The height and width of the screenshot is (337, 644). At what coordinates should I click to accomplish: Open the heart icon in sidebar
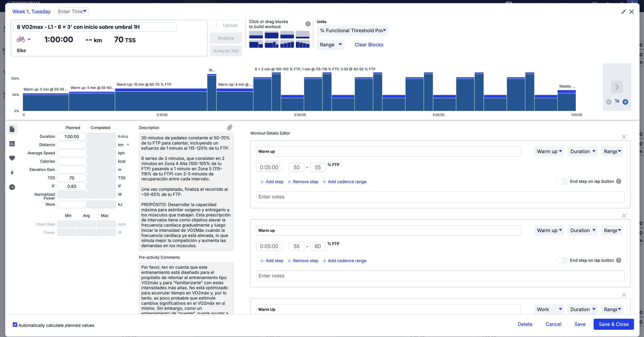click(x=12, y=158)
